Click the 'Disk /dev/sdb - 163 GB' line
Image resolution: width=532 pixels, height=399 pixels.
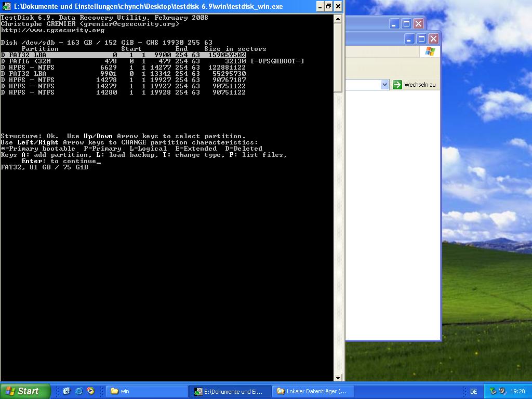coord(107,43)
